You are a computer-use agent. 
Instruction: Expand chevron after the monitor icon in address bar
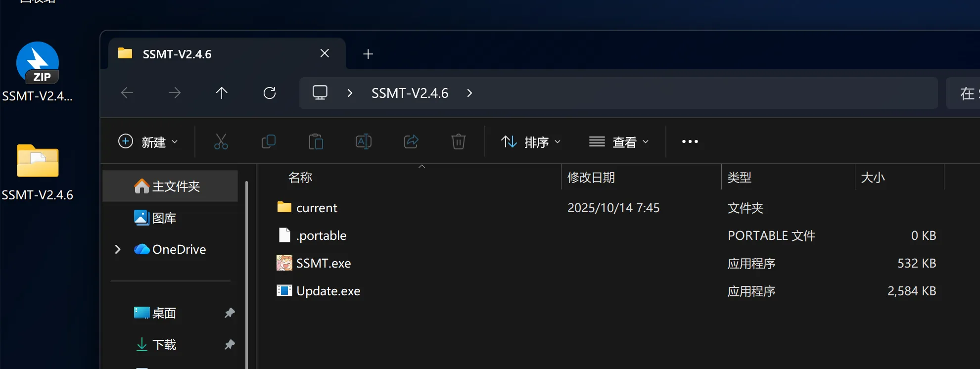tap(350, 93)
